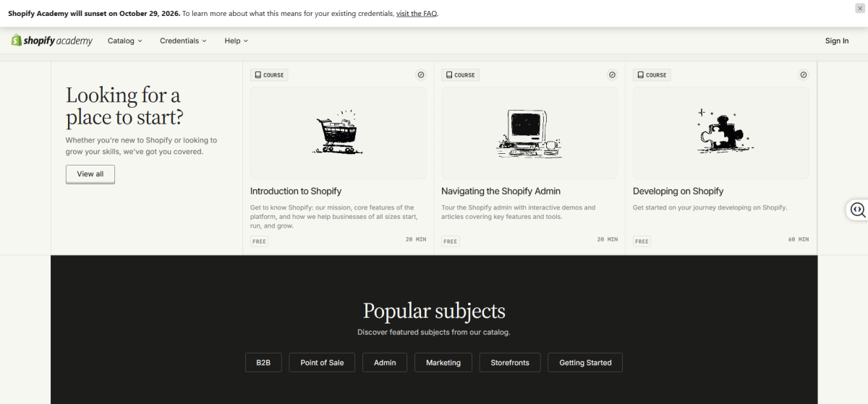The width and height of the screenshot is (868, 404).
Task: Click the View all button
Action: (x=90, y=174)
